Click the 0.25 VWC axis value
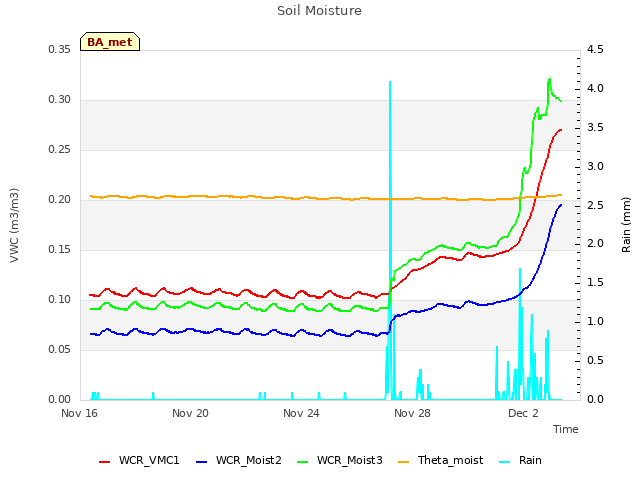Image resolution: width=640 pixels, height=480 pixels. point(60,149)
